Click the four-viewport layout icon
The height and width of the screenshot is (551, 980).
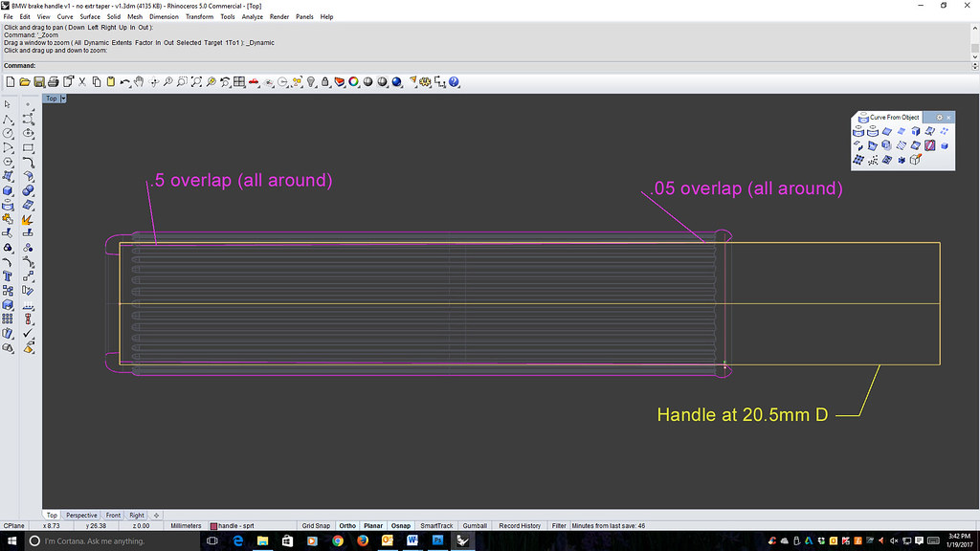239,82
